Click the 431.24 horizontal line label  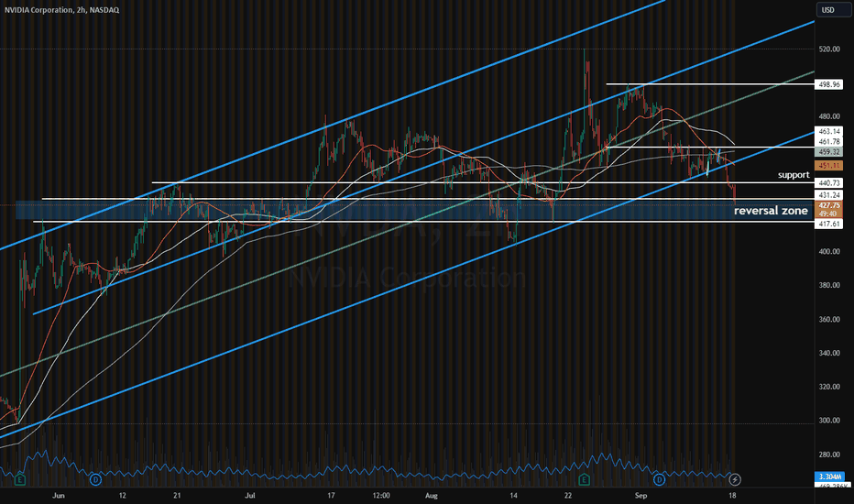[x=828, y=194]
